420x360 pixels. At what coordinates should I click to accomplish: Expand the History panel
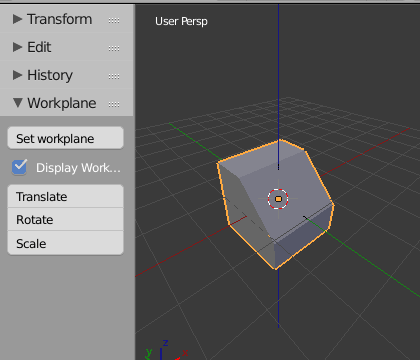pyautogui.click(x=17, y=75)
